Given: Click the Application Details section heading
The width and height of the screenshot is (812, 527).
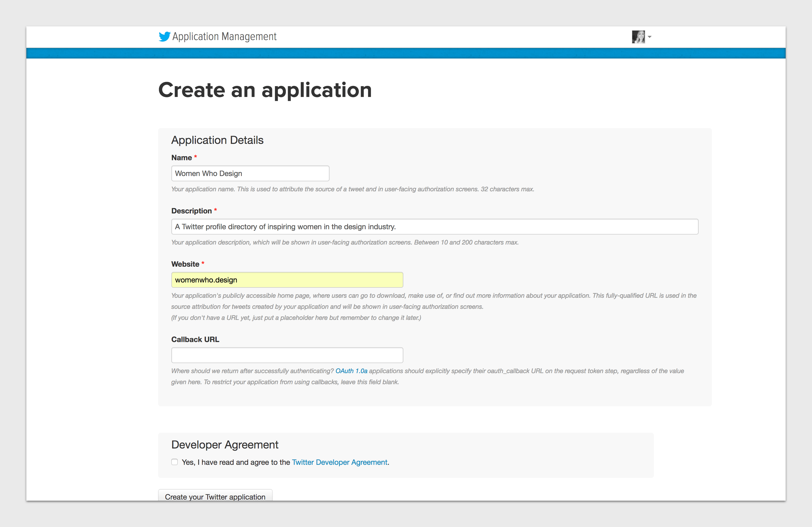Looking at the screenshot, I should 217,140.
